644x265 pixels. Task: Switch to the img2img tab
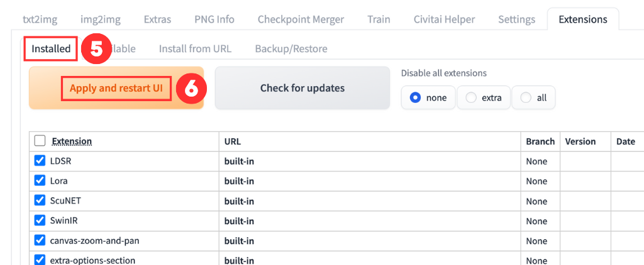101,19
